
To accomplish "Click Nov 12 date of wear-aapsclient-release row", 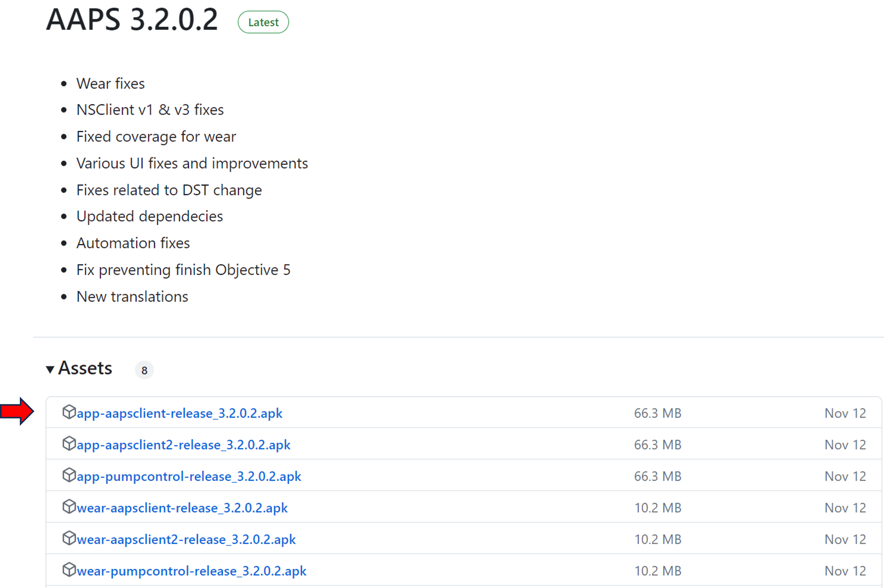I will point(845,508).
